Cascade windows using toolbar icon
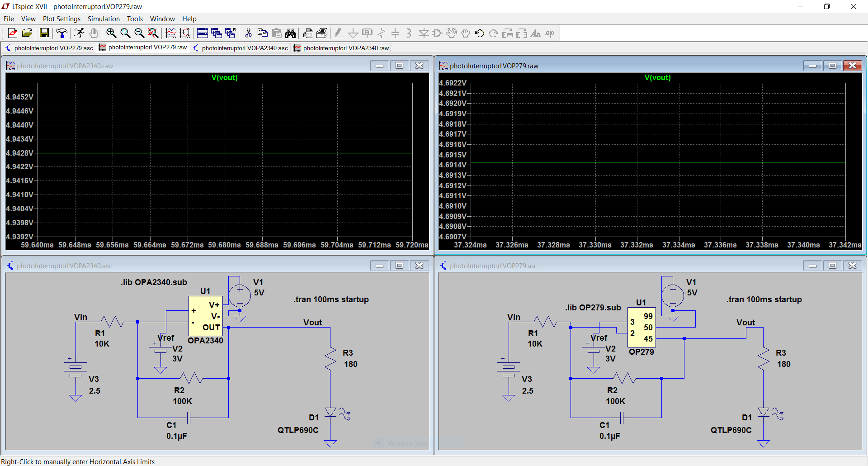Viewport: 868px width, 466px height. 217,33
